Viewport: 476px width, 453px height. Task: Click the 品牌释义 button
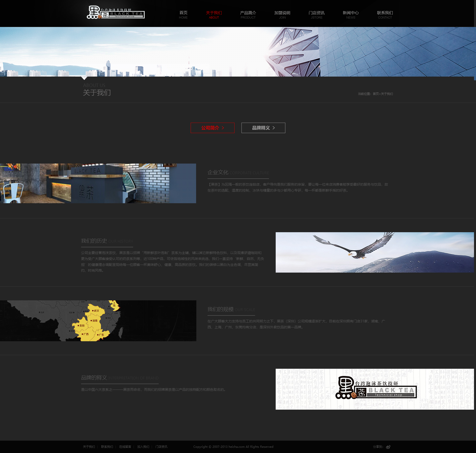[x=263, y=128]
